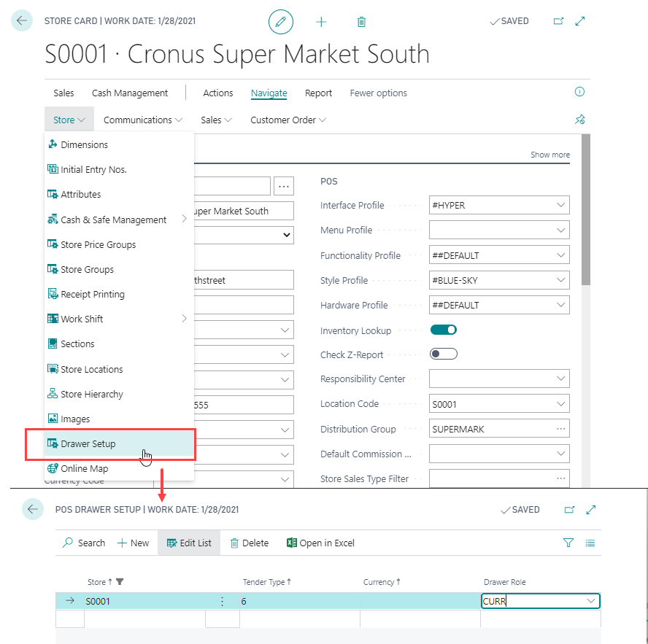Open the Style Profile dropdown
The height and width of the screenshot is (644, 648).
(560, 280)
